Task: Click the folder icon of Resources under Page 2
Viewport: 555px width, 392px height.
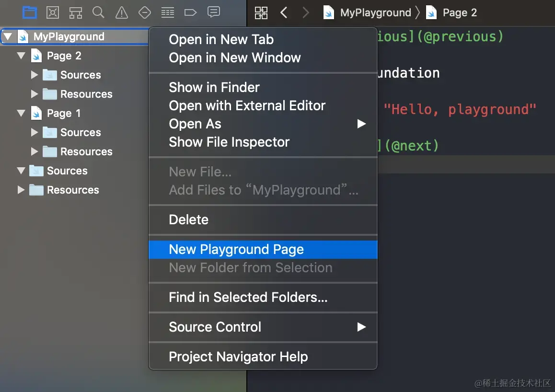Action: coord(50,94)
